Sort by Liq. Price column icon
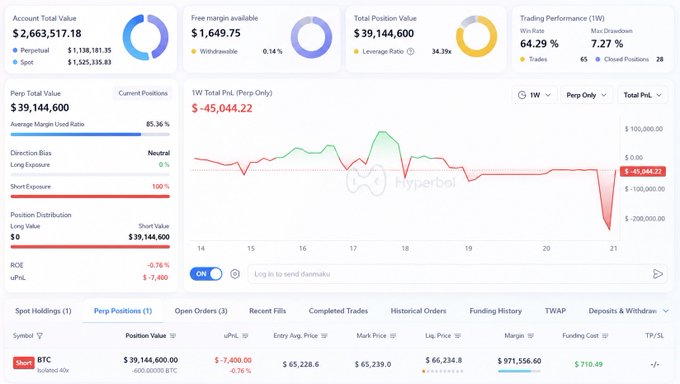 coord(458,336)
